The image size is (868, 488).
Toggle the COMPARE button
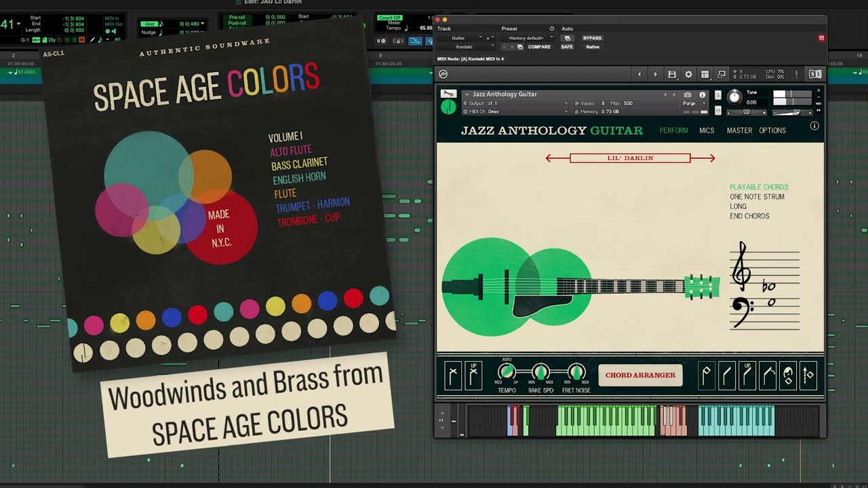click(539, 47)
